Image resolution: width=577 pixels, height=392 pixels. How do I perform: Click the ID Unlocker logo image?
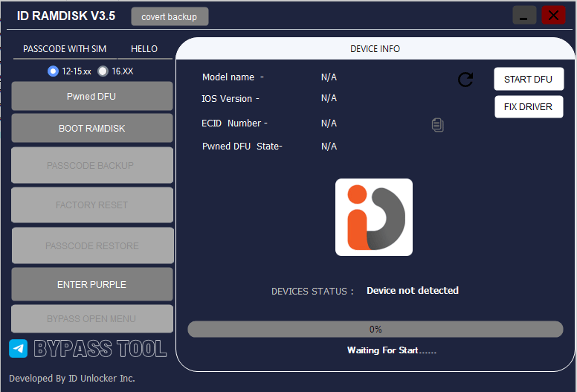(374, 217)
